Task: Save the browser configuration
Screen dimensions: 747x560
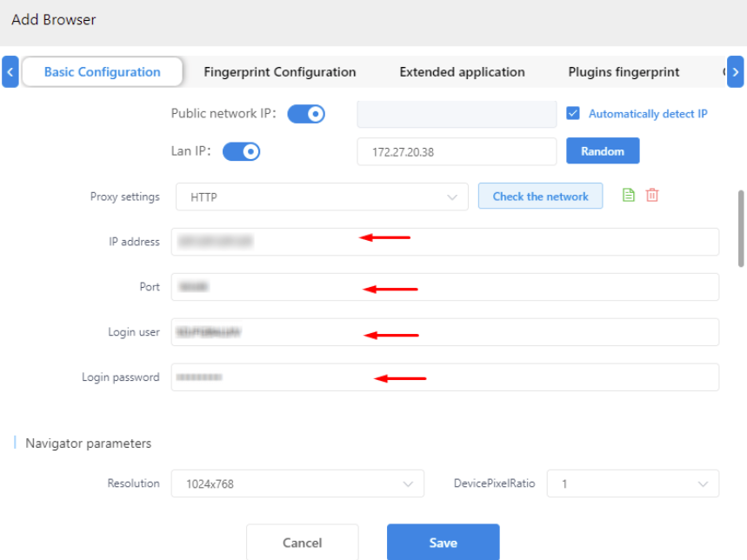Action: (x=443, y=542)
